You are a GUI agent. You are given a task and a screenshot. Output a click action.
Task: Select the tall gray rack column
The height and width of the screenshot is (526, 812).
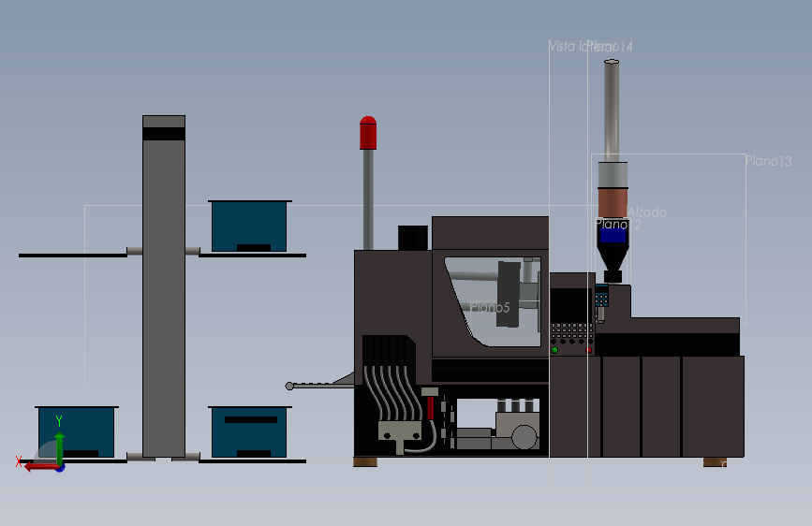click(164, 286)
